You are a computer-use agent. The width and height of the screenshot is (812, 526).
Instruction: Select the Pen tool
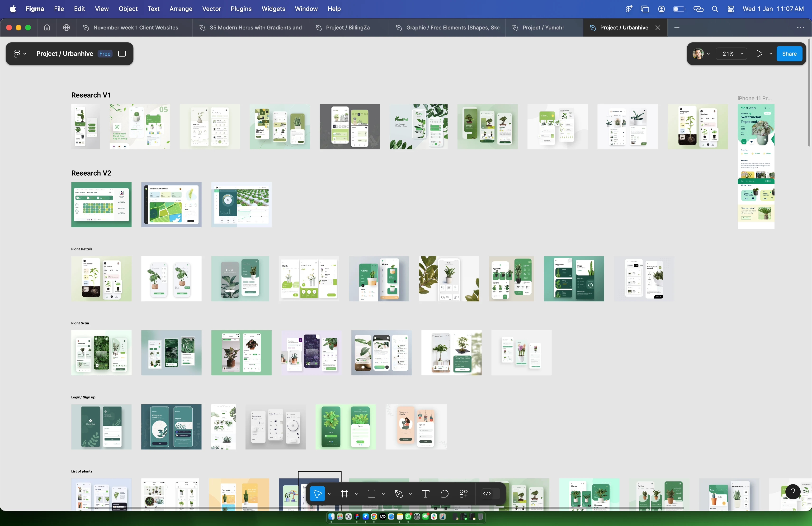click(398, 494)
